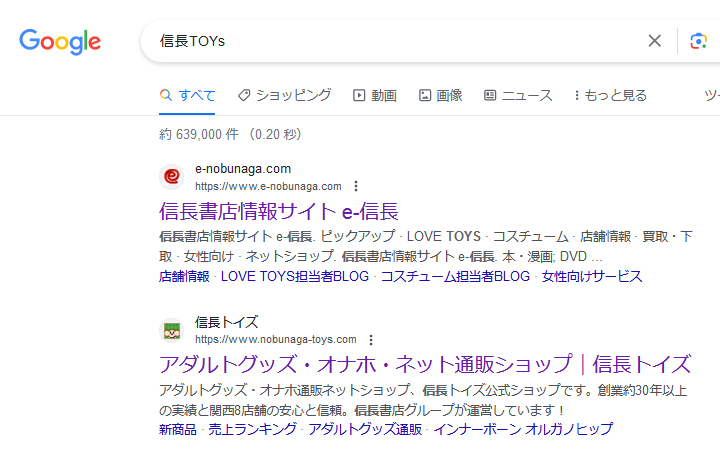Click the e-nobunaga.com site name text
Screen dimensions: 720x455
coord(243,169)
